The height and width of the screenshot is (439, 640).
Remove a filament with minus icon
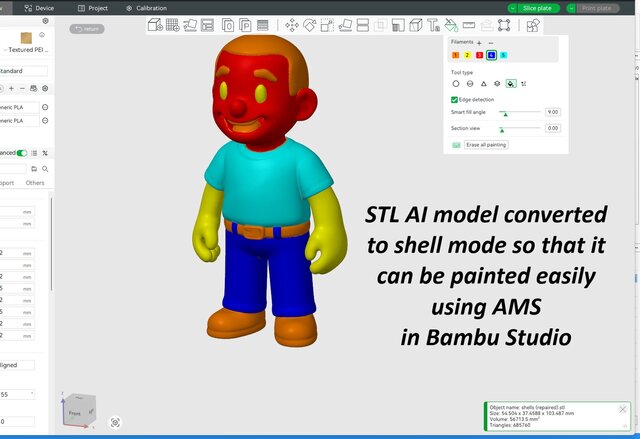pyautogui.click(x=491, y=43)
